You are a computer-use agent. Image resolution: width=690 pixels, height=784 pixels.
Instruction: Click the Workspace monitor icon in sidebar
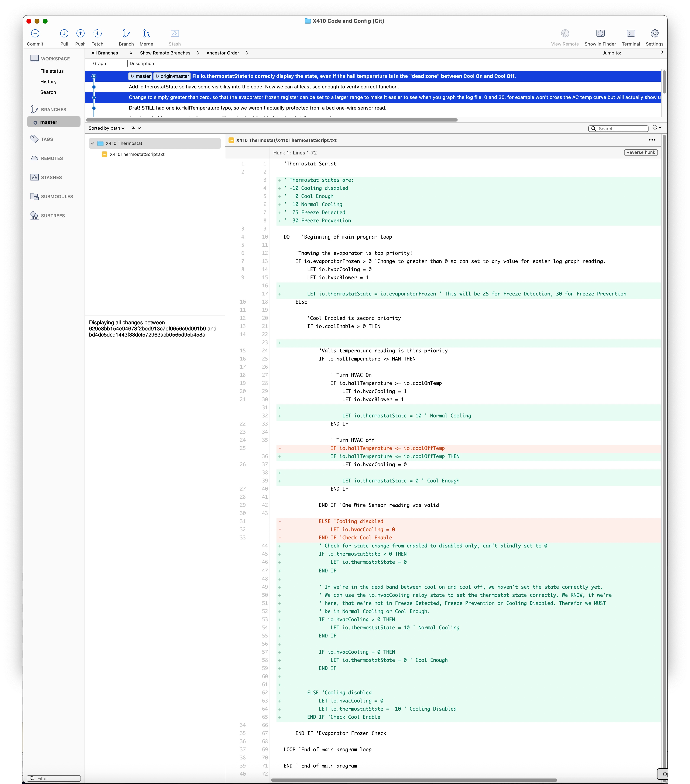coord(35,59)
